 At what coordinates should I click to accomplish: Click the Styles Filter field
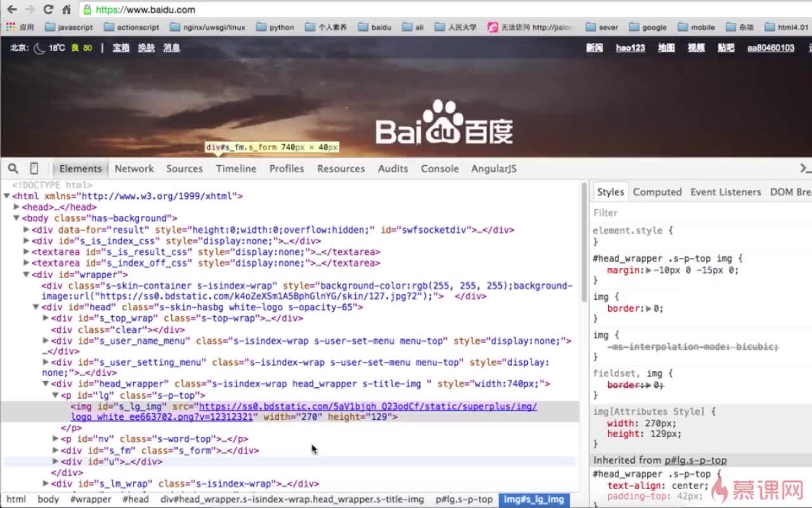(x=701, y=213)
